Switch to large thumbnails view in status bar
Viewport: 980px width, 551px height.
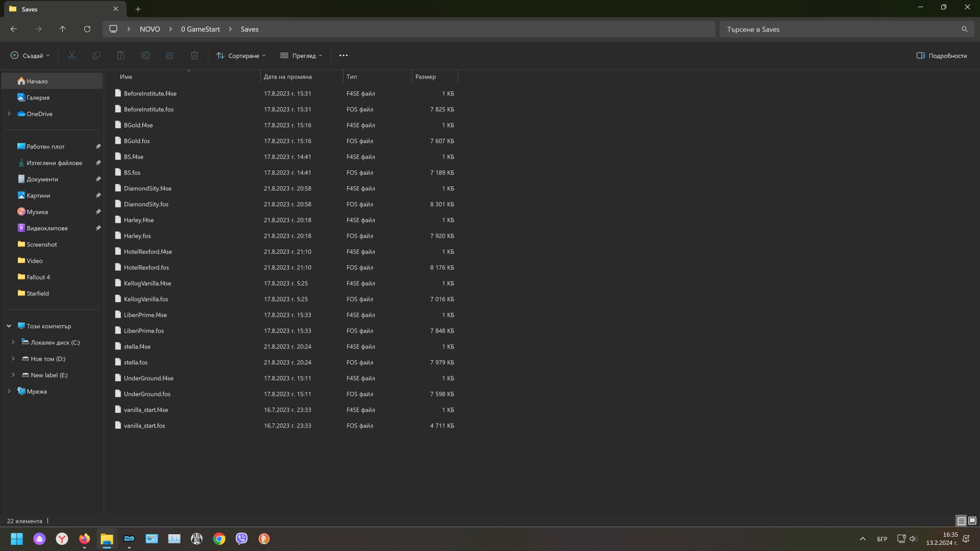(x=972, y=521)
